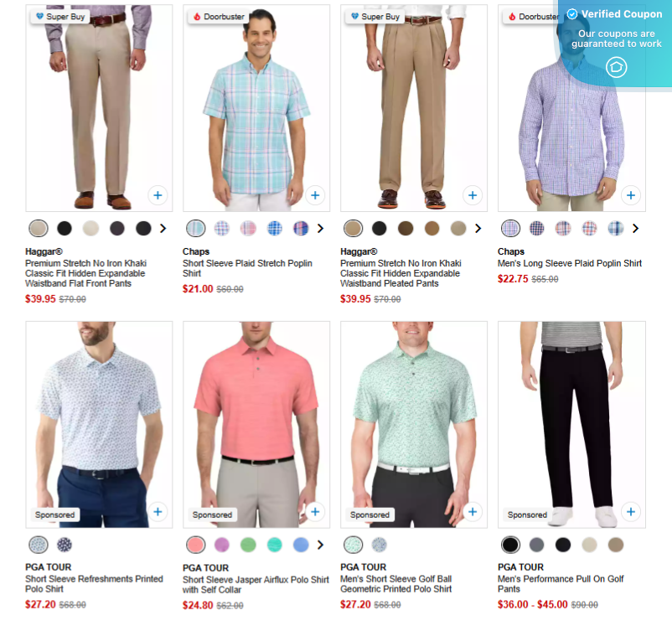Click plus icon on Chaps short sleeve plaid shirt
The image size is (672, 626).
point(315,195)
